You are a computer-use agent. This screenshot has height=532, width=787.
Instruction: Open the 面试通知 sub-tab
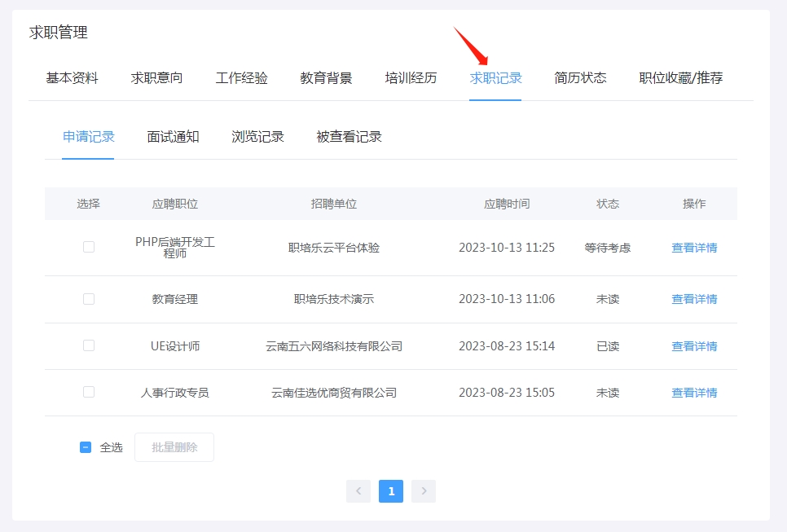tap(174, 137)
